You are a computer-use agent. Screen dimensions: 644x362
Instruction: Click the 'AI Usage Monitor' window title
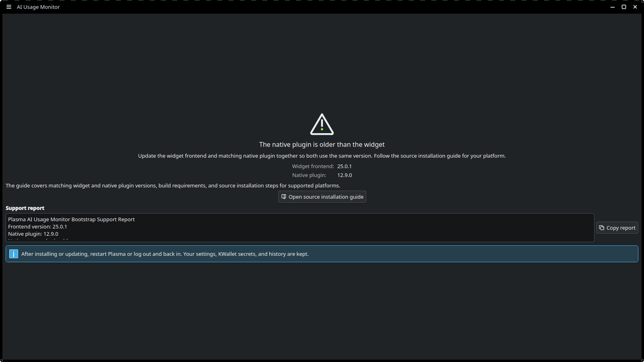[x=38, y=7]
